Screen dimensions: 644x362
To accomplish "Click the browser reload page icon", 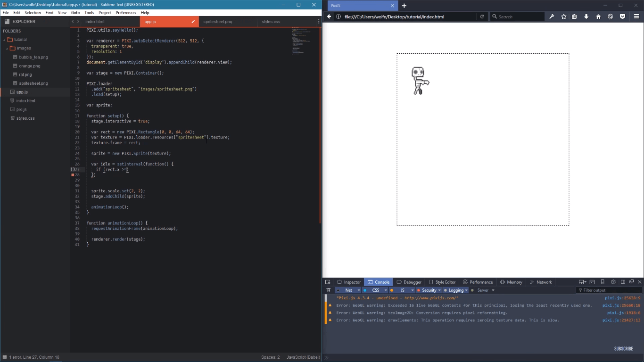I will coord(482,16).
